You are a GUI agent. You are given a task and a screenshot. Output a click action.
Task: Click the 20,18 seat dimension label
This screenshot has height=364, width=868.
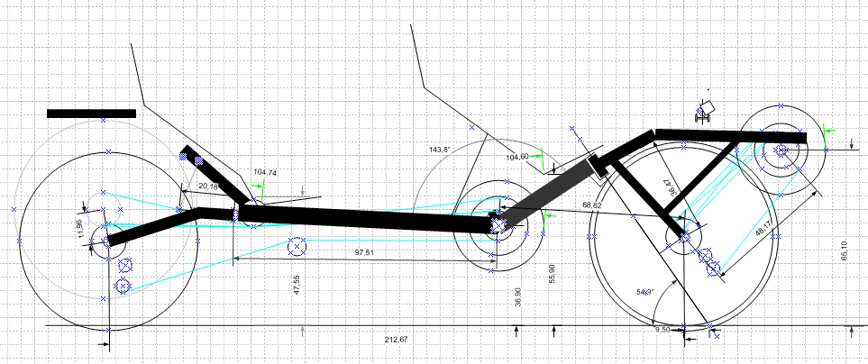[208, 187]
